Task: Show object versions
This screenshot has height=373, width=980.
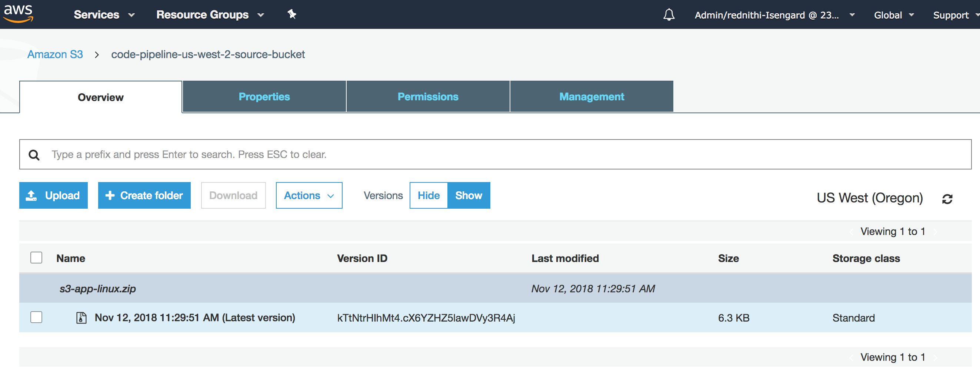Action: [x=469, y=195]
